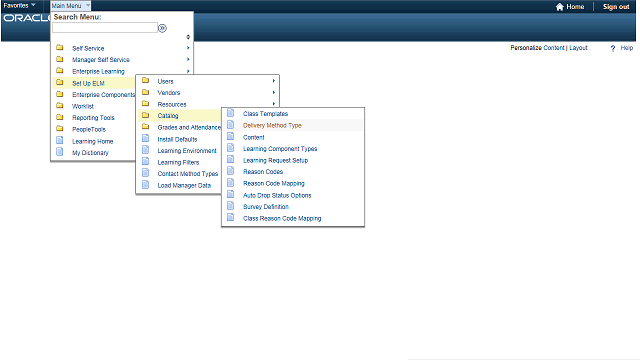Click the Reporting Tools folder icon
This screenshot has height=360, width=640.
60,117
